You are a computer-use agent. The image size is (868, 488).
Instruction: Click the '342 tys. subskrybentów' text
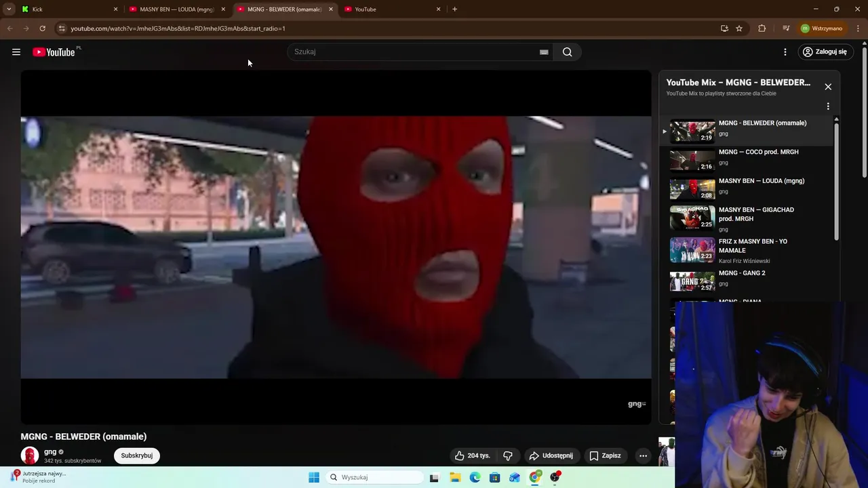coord(73,461)
